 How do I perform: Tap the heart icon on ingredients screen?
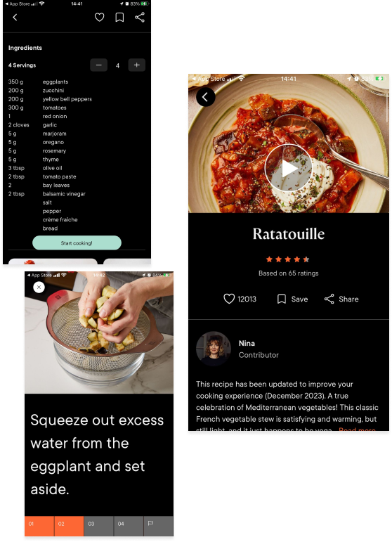pyautogui.click(x=100, y=18)
